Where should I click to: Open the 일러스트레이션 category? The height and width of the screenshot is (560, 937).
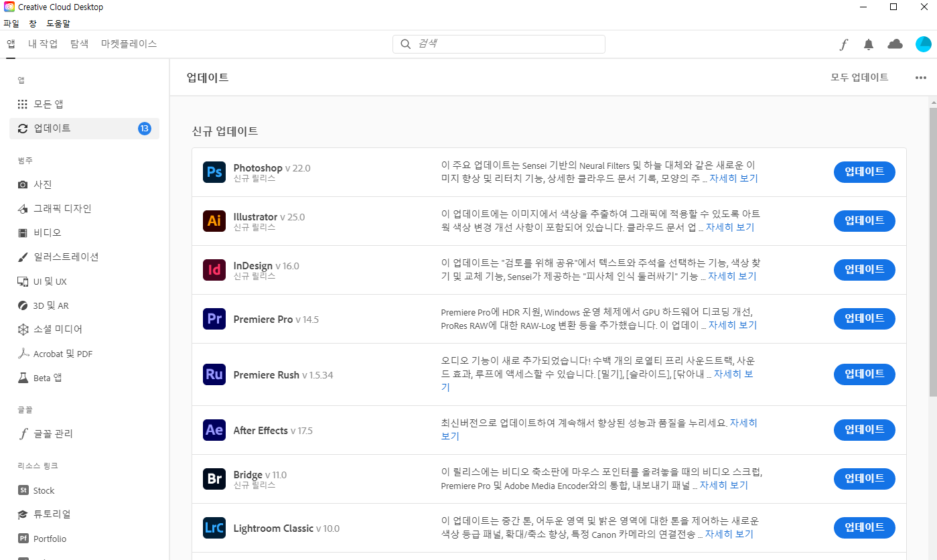(x=84, y=257)
